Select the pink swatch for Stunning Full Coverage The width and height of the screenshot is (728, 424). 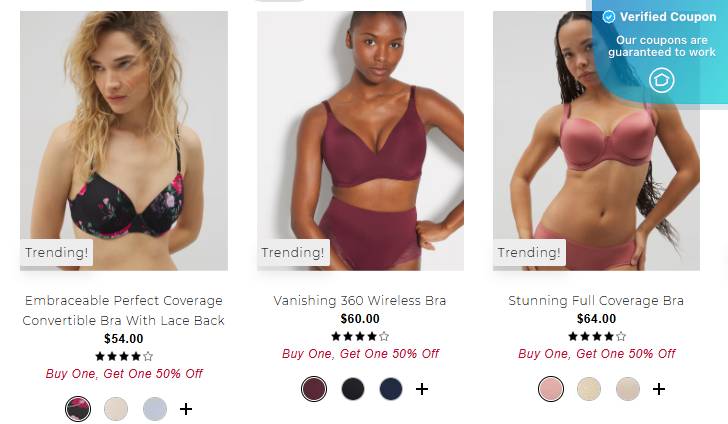click(x=551, y=389)
